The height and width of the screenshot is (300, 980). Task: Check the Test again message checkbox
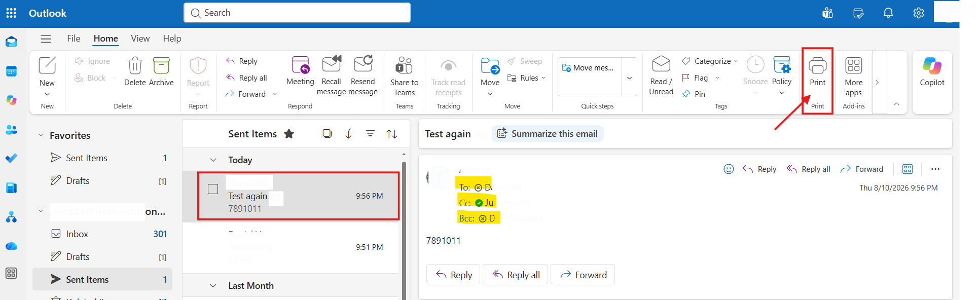click(213, 189)
